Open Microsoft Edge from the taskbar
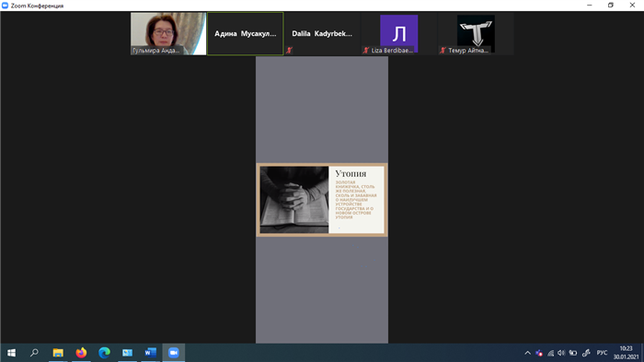 (x=104, y=353)
